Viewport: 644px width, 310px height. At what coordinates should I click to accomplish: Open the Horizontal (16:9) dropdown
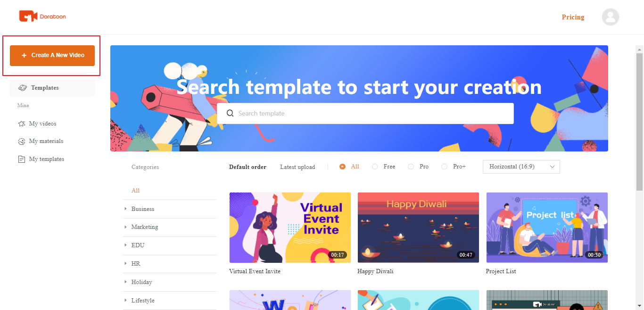tap(521, 167)
